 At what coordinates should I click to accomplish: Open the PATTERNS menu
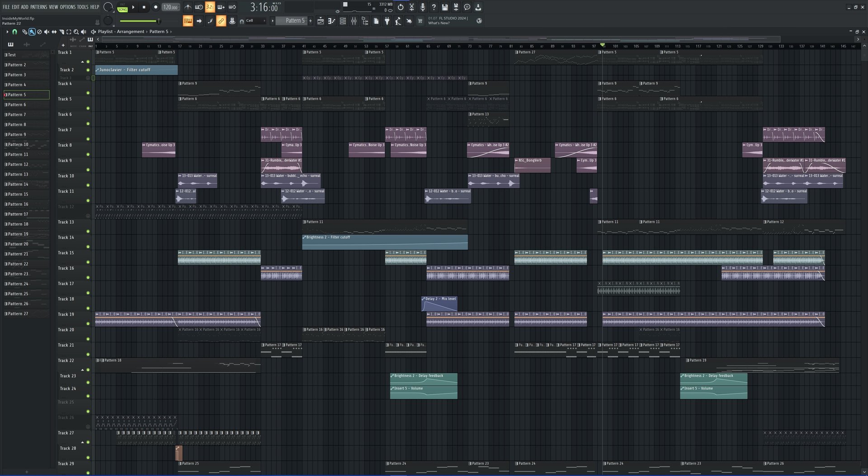[39, 7]
